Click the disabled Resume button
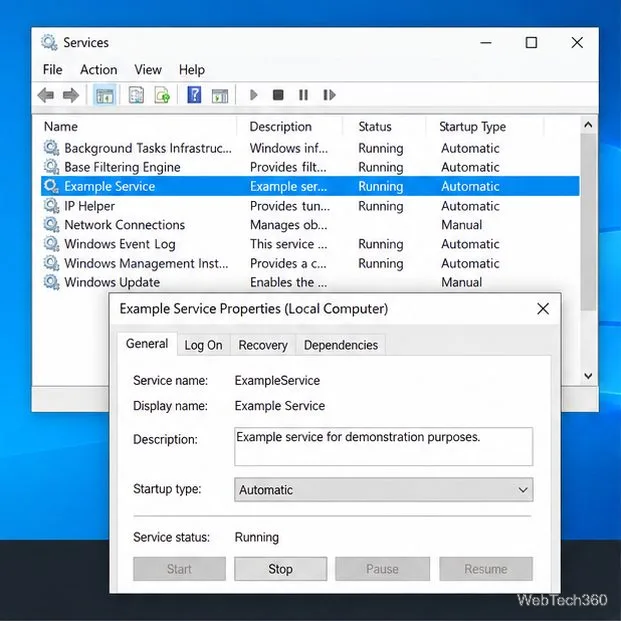The width and height of the screenshot is (621, 621). 486,569
